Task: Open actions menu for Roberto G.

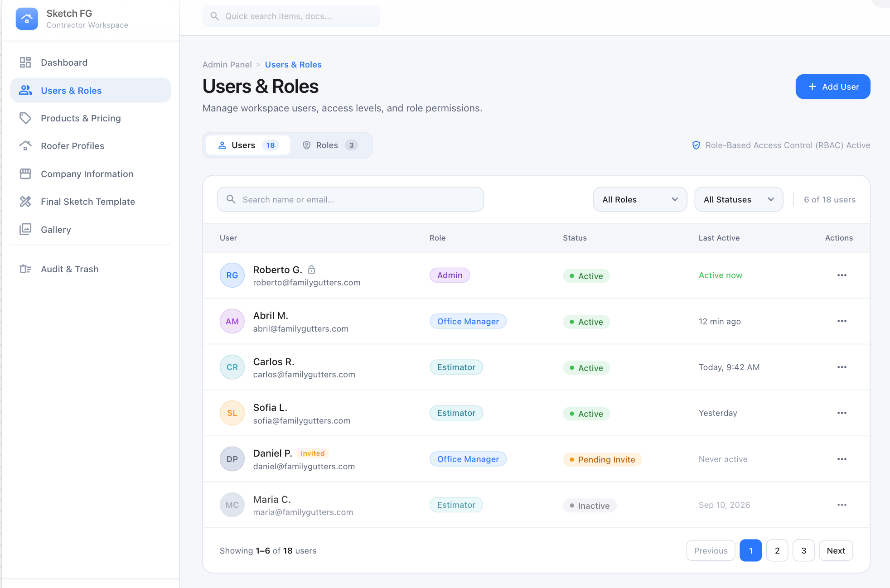Action: tap(842, 275)
